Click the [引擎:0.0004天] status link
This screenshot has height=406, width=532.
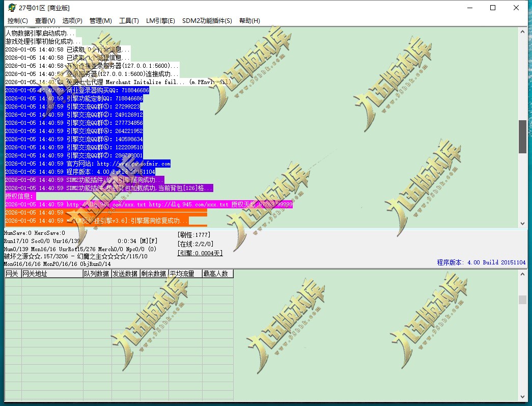[200, 253]
